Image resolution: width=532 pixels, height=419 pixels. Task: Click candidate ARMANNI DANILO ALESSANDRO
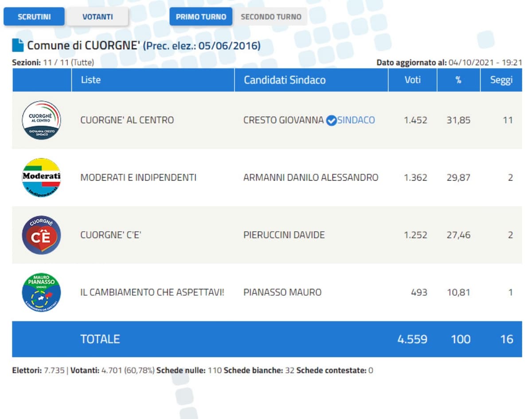311,178
